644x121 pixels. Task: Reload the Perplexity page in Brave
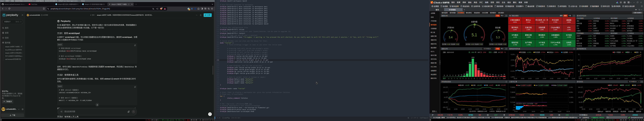(10, 9)
